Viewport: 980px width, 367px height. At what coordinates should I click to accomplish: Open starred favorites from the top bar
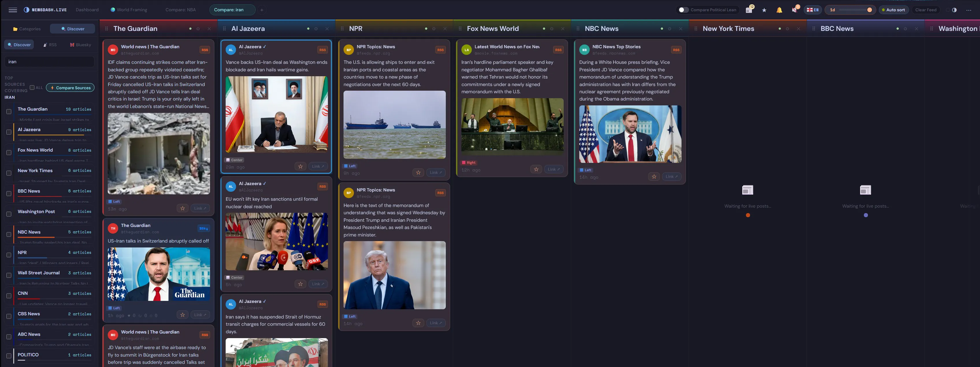point(764,10)
